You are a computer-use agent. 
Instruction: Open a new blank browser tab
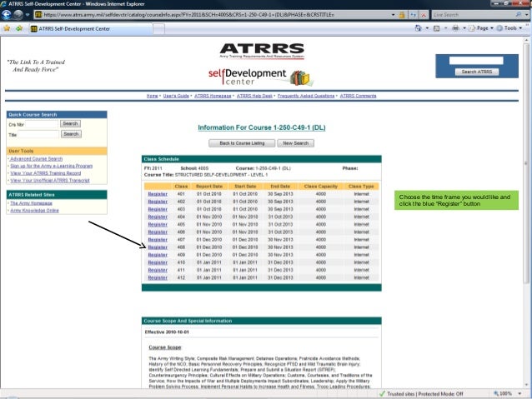click(158, 29)
